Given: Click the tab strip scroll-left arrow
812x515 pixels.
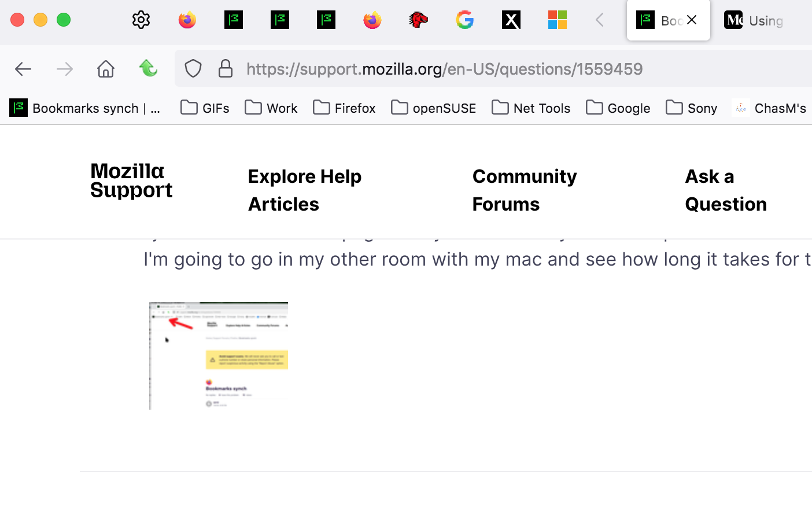Looking at the screenshot, I should (600, 20).
